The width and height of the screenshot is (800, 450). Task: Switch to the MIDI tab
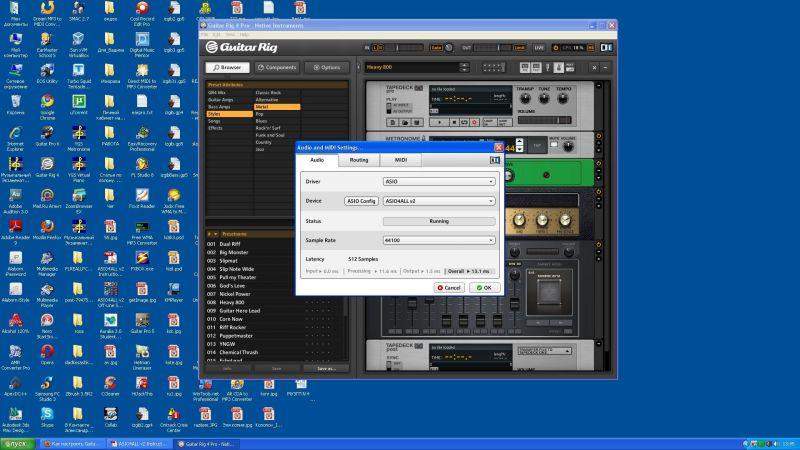(400, 160)
